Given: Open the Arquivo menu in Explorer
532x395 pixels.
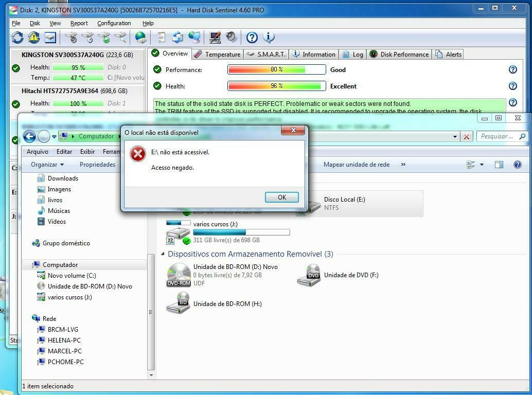Looking at the screenshot, I should pyautogui.click(x=38, y=152).
